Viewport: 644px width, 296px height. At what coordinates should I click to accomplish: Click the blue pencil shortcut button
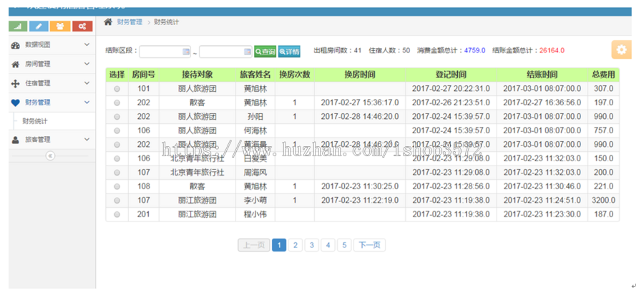(x=39, y=27)
